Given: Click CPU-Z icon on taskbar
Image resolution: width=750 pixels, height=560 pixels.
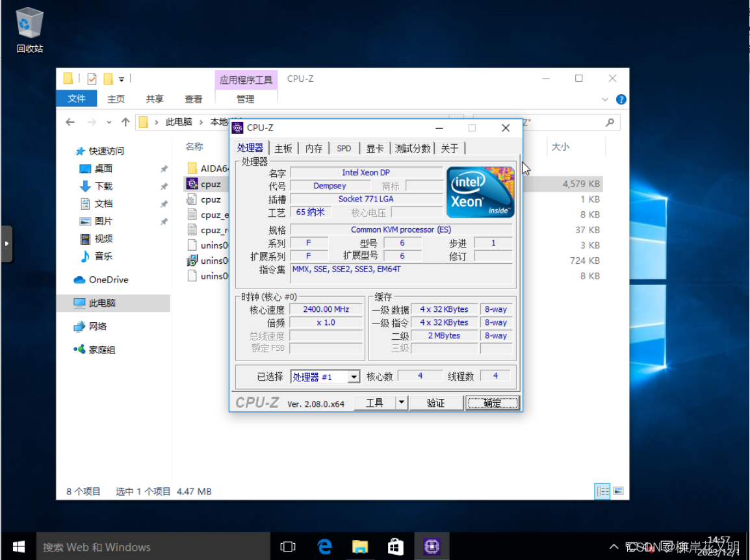Looking at the screenshot, I should tap(432, 546).
